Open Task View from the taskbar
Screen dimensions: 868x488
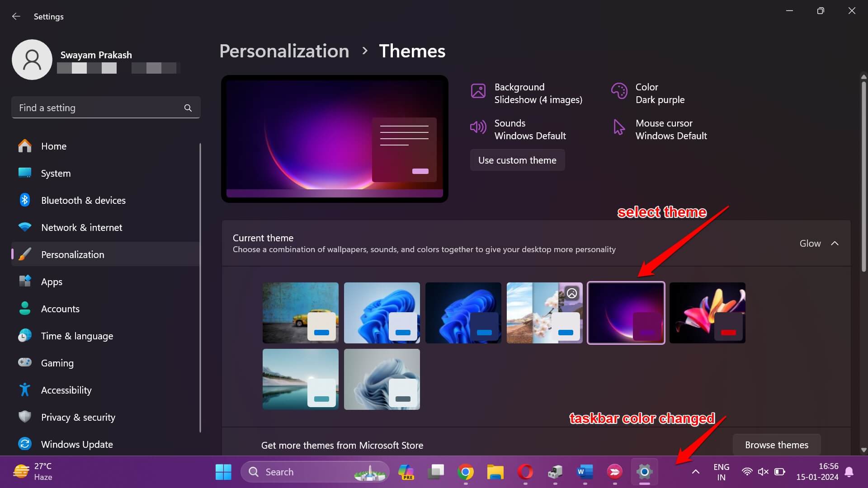tap(436, 472)
